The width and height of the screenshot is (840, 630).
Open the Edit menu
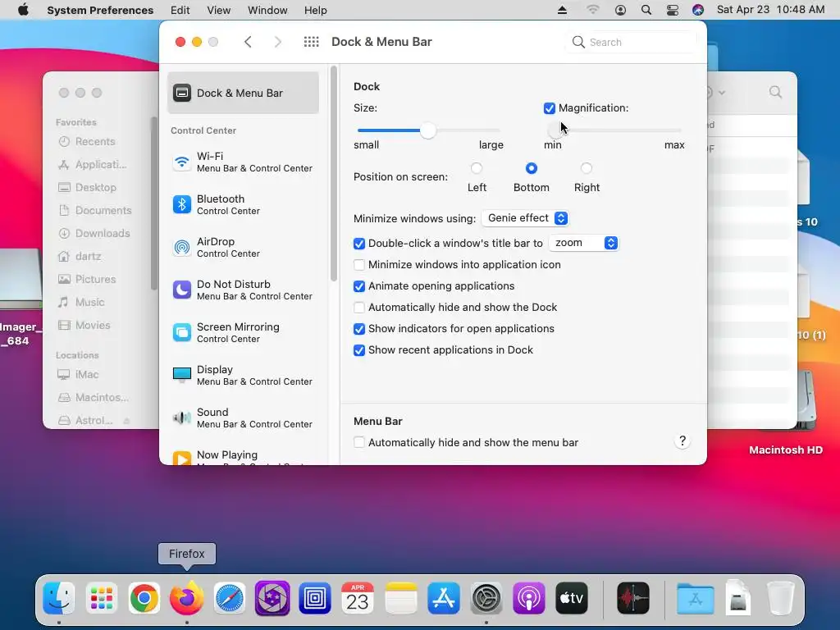[180, 10]
